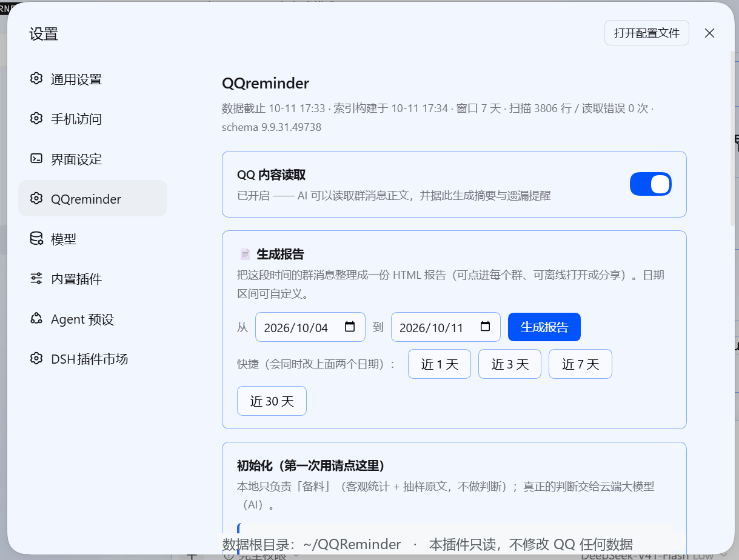Screen dimensions: 739x560
Task: Choose the 近 30 天 shortcut
Action: [272, 401]
